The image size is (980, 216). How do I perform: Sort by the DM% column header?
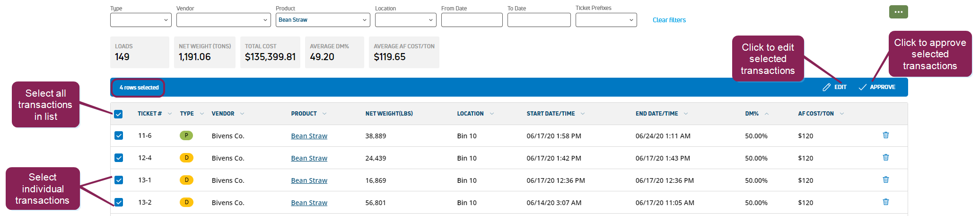click(752, 114)
